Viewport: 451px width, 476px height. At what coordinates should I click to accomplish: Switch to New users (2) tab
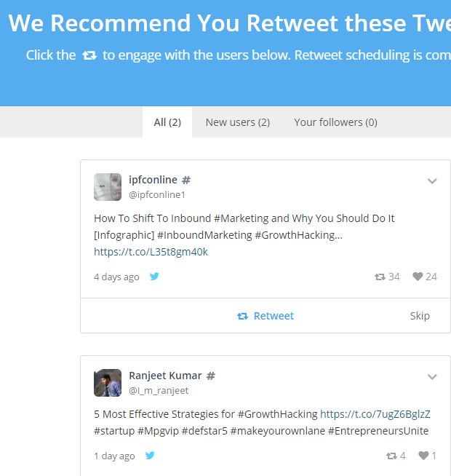point(238,122)
